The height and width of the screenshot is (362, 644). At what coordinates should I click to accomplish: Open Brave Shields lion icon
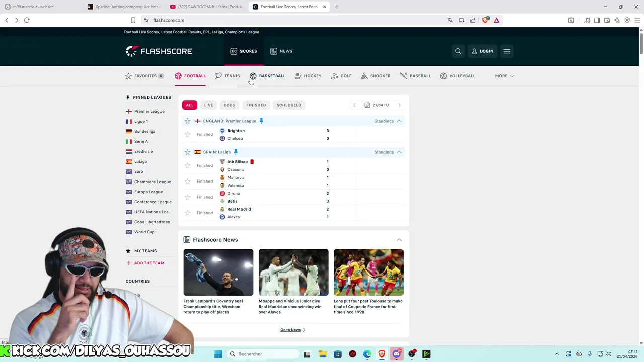[x=485, y=20]
